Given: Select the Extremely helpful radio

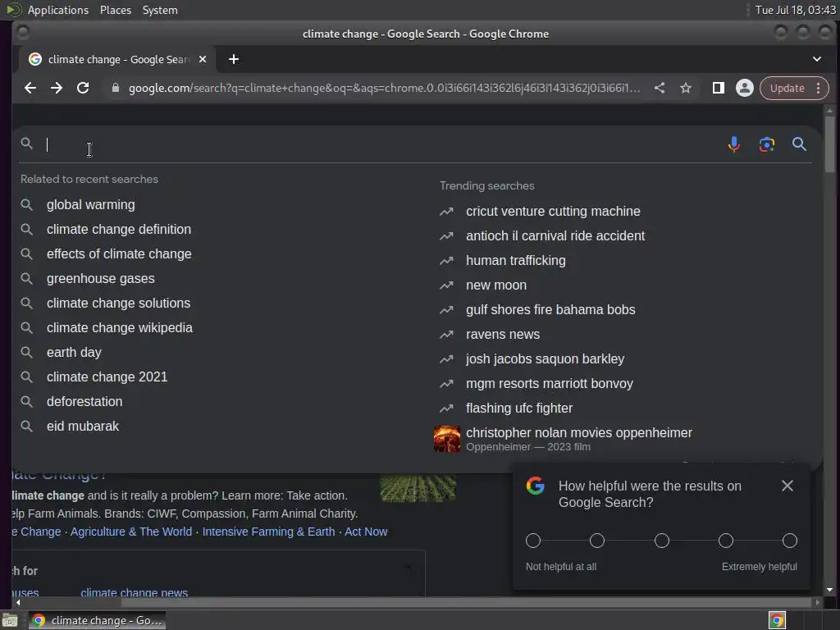Looking at the screenshot, I should tap(790, 541).
